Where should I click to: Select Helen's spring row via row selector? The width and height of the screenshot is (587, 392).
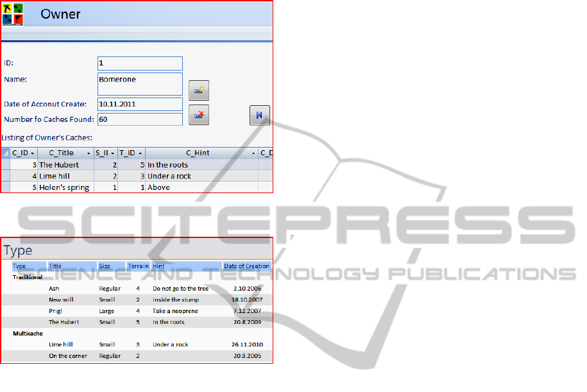click(x=5, y=187)
